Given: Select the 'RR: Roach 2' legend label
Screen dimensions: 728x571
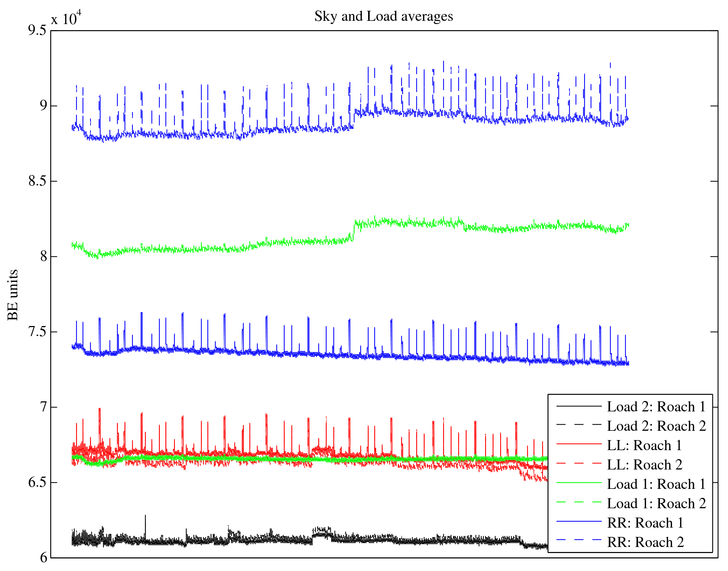Looking at the screenshot, I should click(645, 542).
